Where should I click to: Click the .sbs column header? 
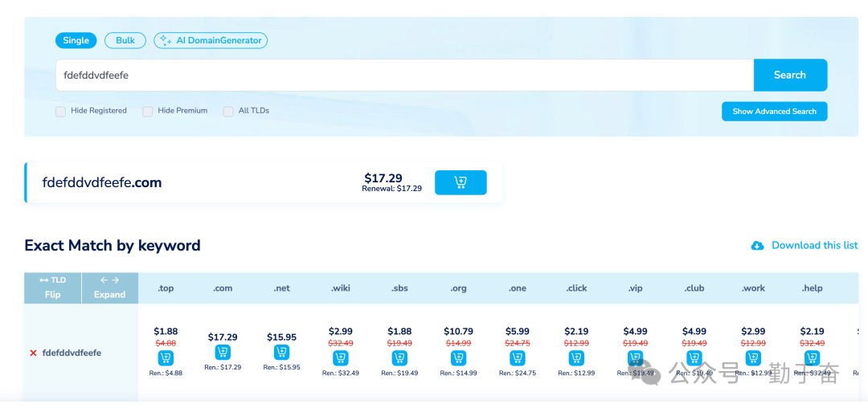tap(399, 288)
